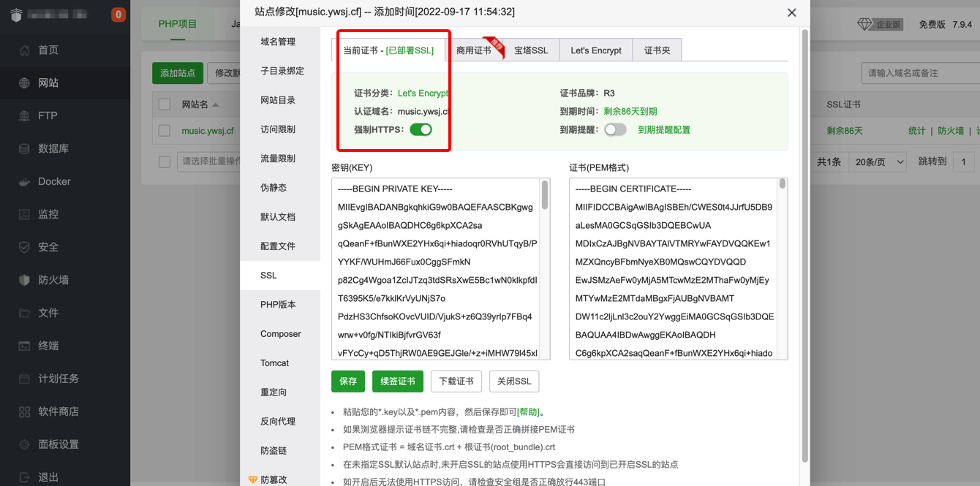Open the Docker whale icon in sidebar

click(24, 182)
